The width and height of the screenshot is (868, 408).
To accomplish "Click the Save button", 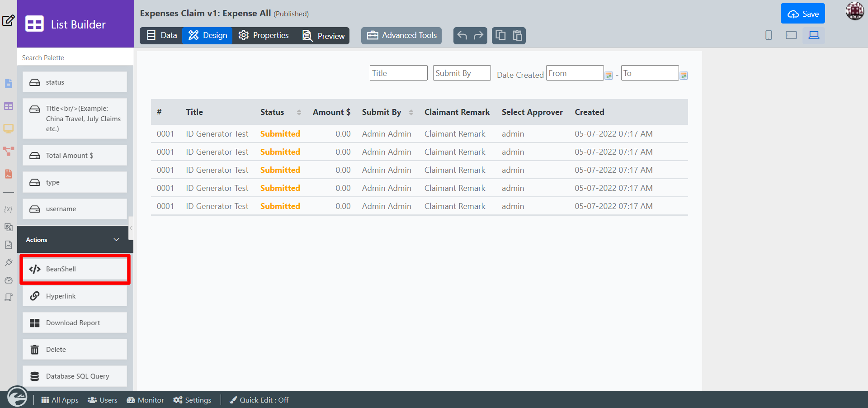I will tap(802, 14).
